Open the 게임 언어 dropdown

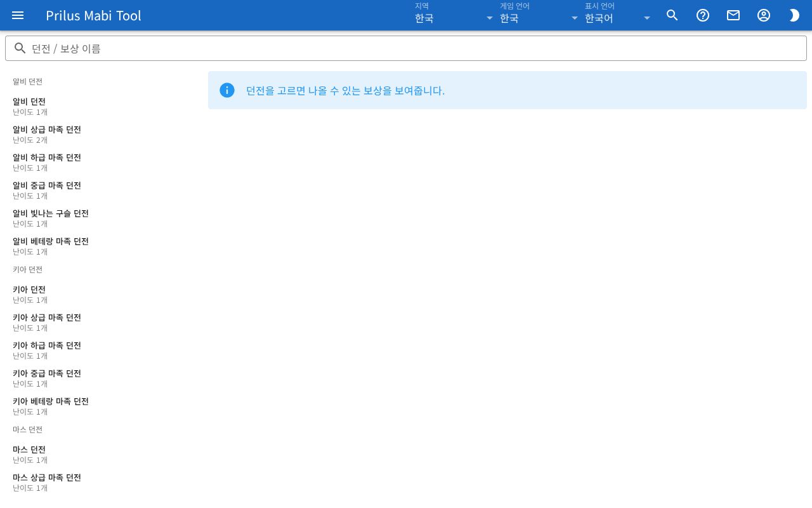click(x=539, y=15)
